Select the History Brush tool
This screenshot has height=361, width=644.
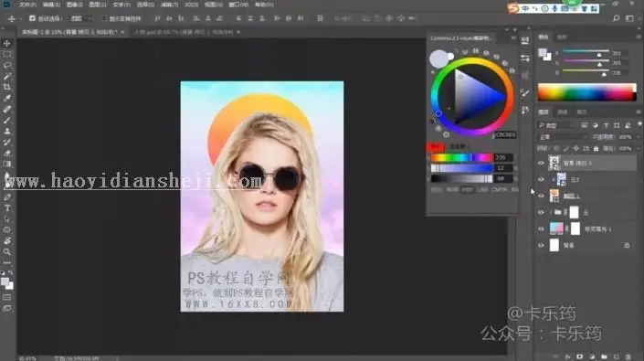[x=7, y=142]
